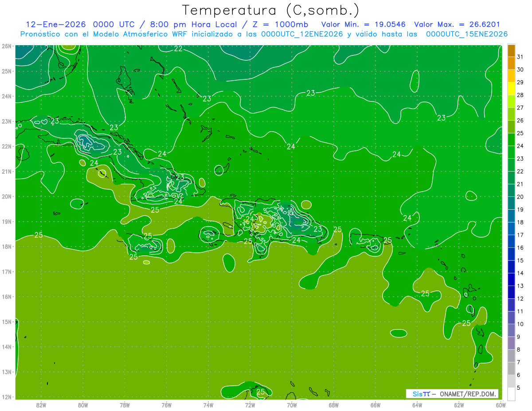Select the '66W' longitude axis label
The image size is (532, 411).
376,405
